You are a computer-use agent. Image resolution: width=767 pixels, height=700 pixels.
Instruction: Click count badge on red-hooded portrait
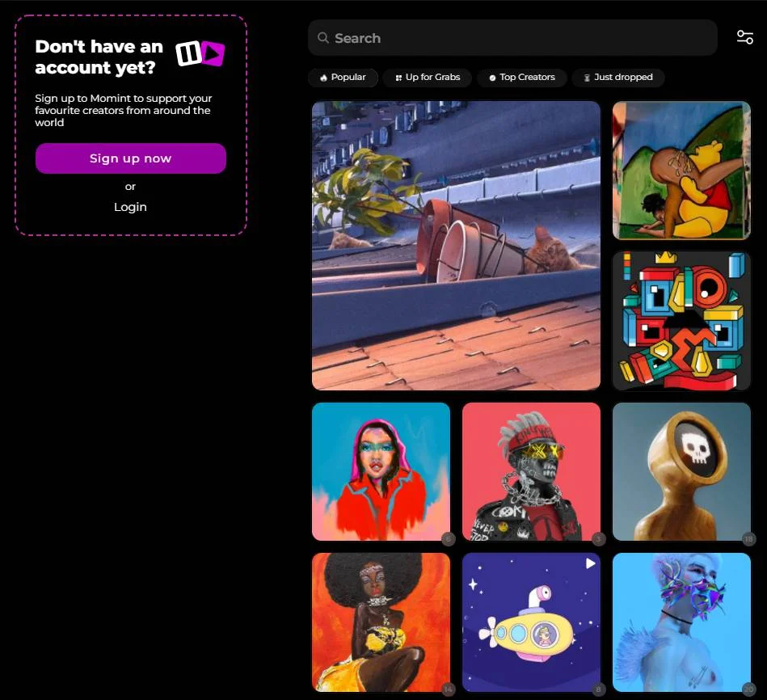coord(448,539)
